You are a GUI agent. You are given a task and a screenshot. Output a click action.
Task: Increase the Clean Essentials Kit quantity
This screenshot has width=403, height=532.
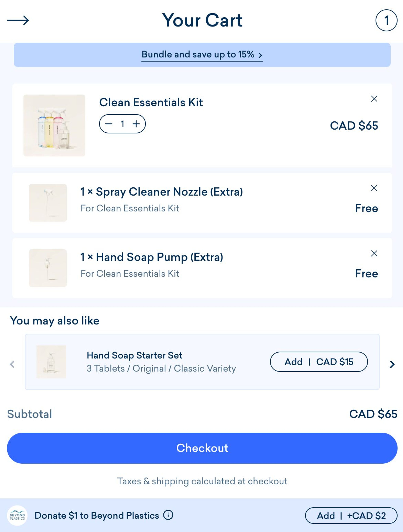[x=136, y=124]
